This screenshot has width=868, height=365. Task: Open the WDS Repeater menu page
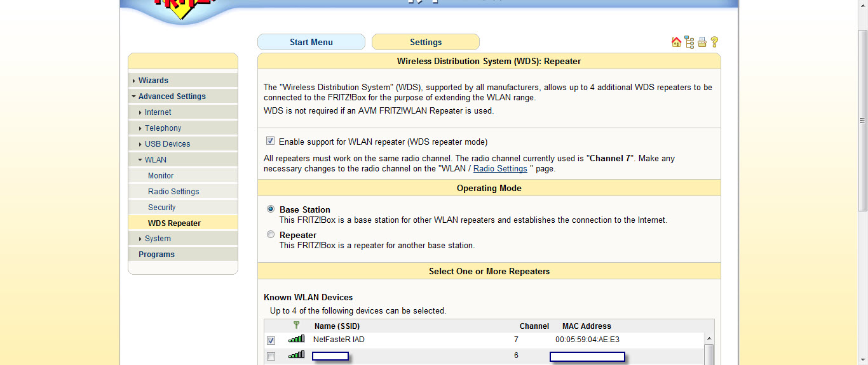[x=183, y=223]
